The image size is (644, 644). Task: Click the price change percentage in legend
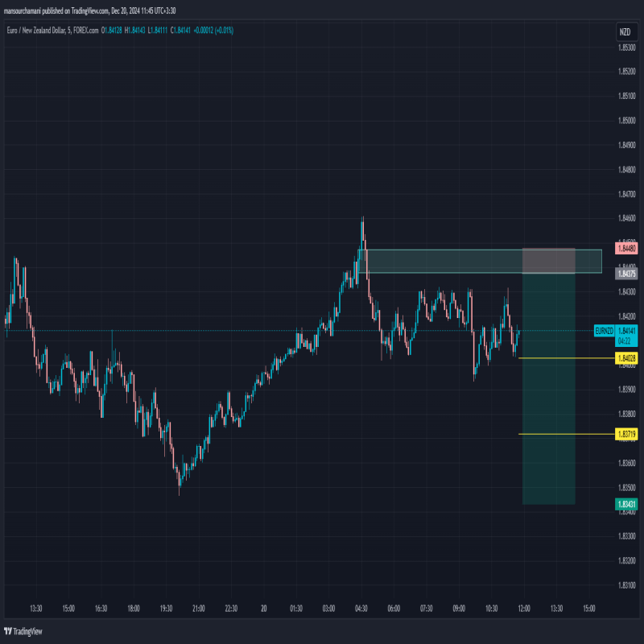click(219, 31)
